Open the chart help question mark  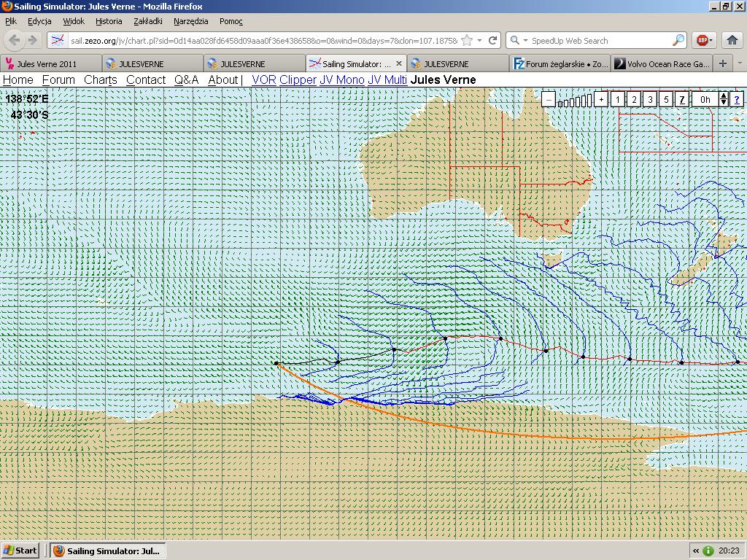(737, 100)
